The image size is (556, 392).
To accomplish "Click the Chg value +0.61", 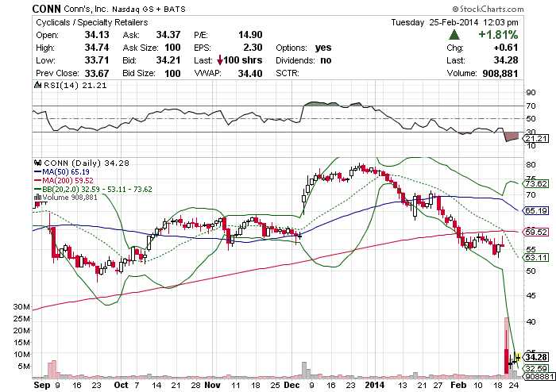I will pos(506,48).
